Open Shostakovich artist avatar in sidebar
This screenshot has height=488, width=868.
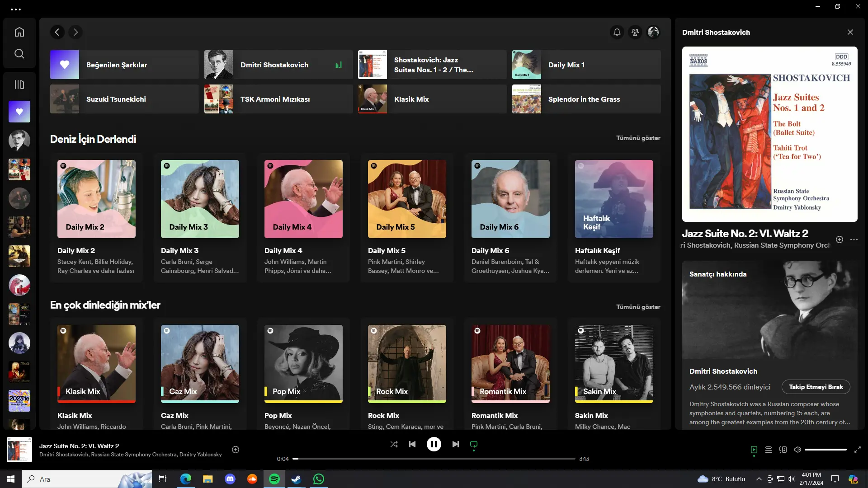[19, 141]
